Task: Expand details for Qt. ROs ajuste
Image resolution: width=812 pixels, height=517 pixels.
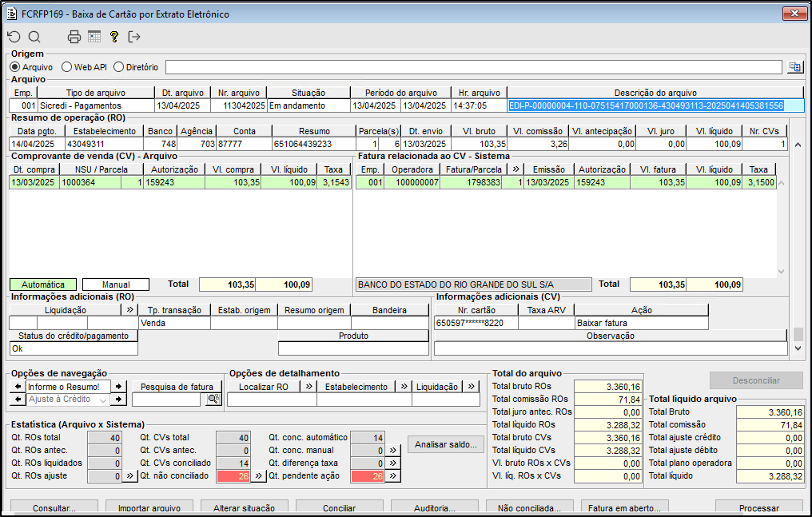Action: (x=129, y=475)
